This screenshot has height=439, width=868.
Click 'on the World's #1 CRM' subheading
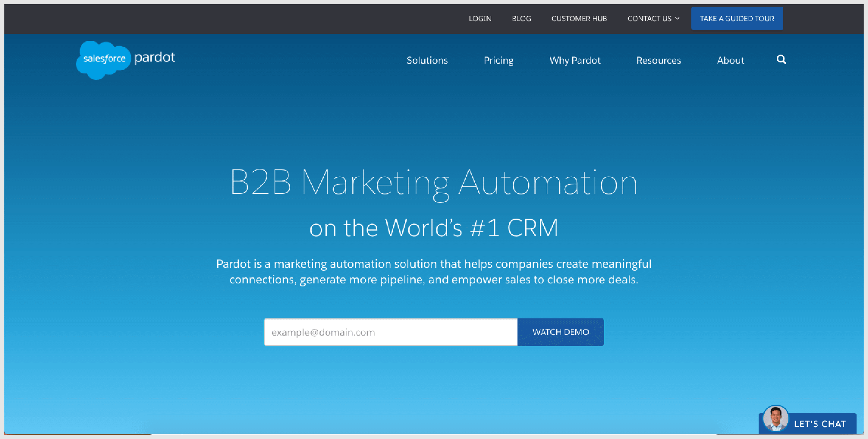434,228
